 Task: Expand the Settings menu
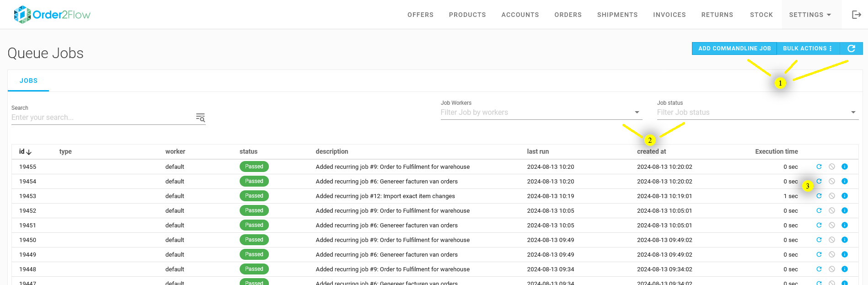(809, 15)
